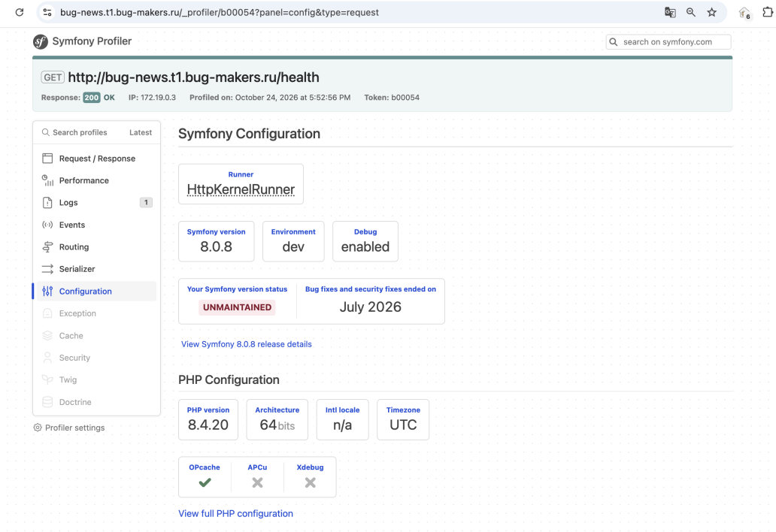Click the browser reload icon
This screenshot has height=532, width=776.
coord(20,12)
